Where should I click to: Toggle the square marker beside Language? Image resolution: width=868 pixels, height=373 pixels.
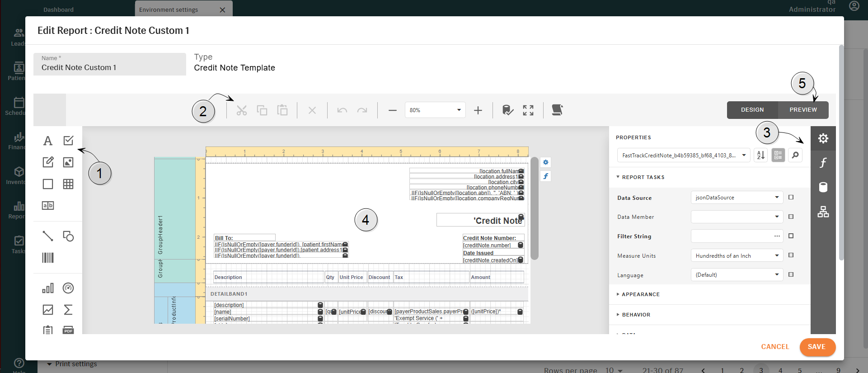(x=791, y=274)
